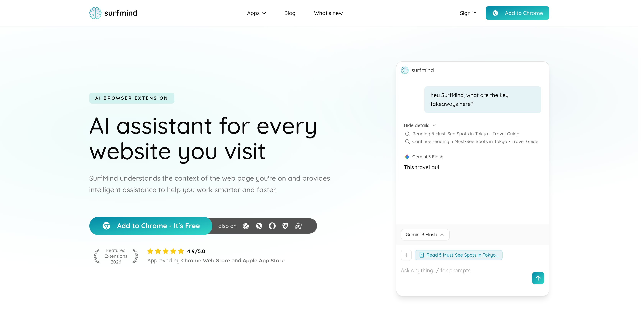The height and width of the screenshot is (336, 644).
Task: Click the Arc browser icon
Action: (298, 226)
